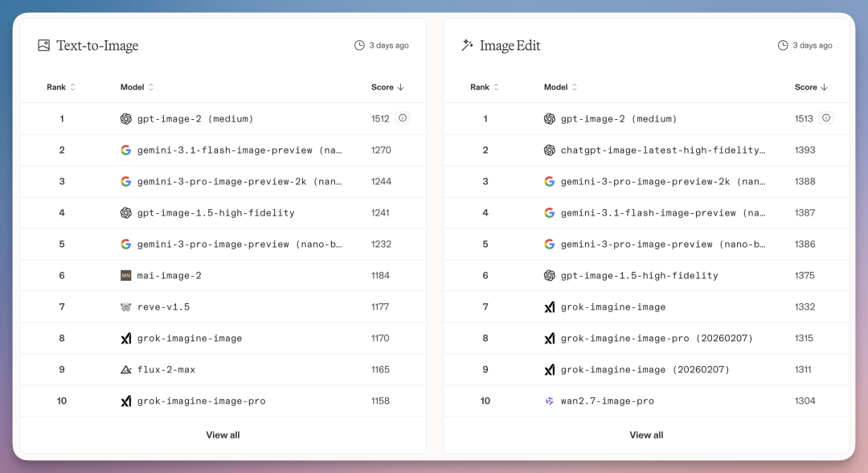Sort Image Edit table by Score
The width and height of the screenshot is (868, 473).
point(811,87)
